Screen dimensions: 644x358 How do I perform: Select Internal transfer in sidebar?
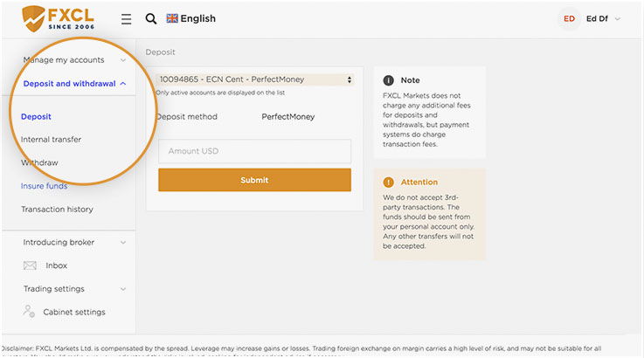[51, 139]
